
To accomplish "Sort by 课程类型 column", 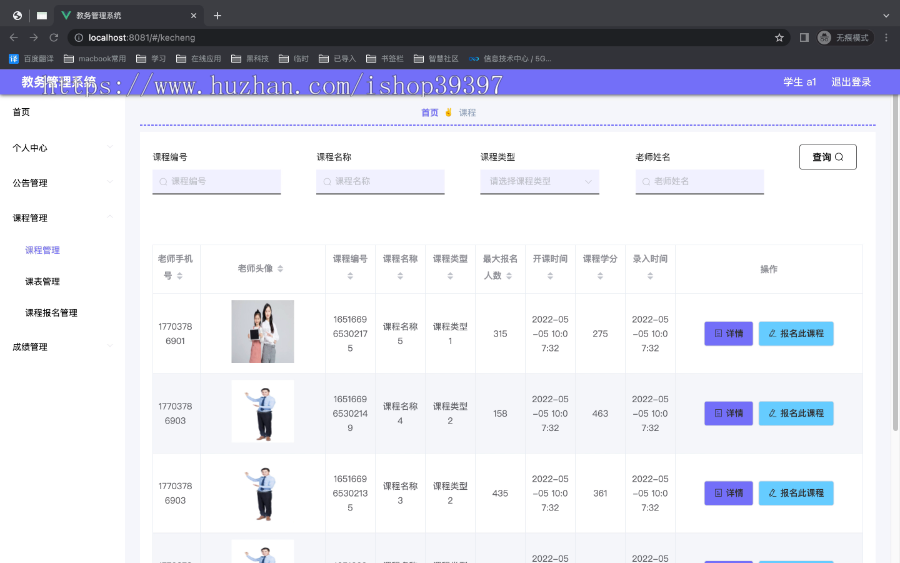I will pyautogui.click(x=450, y=276).
